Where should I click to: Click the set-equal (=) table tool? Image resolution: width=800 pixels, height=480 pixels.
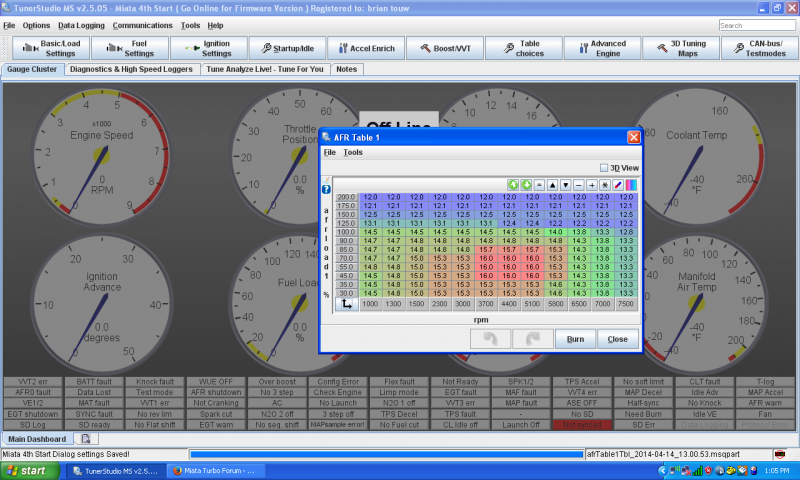point(540,185)
